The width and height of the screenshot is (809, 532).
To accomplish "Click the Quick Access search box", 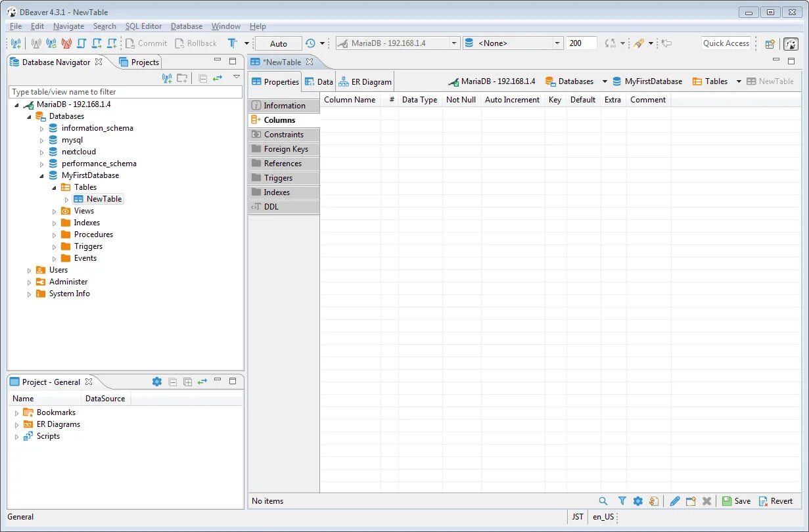I will [726, 43].
